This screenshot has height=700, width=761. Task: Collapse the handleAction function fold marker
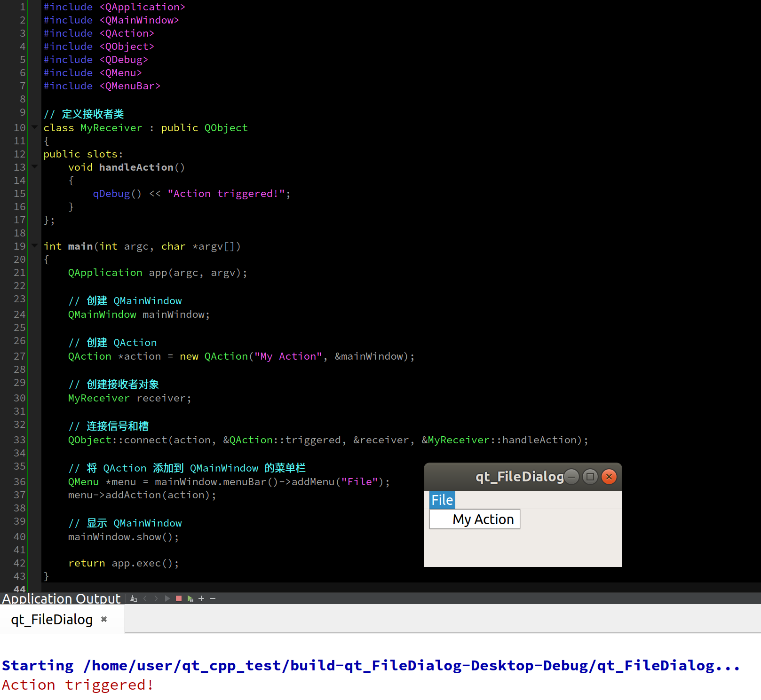34,166
